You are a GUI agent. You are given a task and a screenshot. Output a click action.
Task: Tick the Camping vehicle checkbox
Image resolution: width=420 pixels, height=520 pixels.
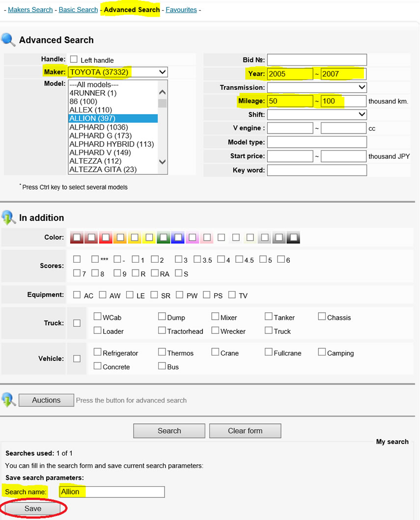(x=322, y=352)
